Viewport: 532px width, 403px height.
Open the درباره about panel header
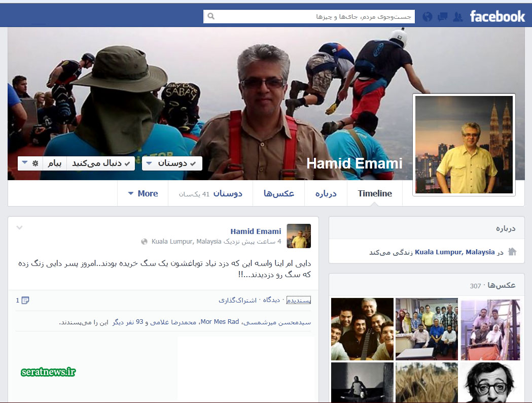506,228
